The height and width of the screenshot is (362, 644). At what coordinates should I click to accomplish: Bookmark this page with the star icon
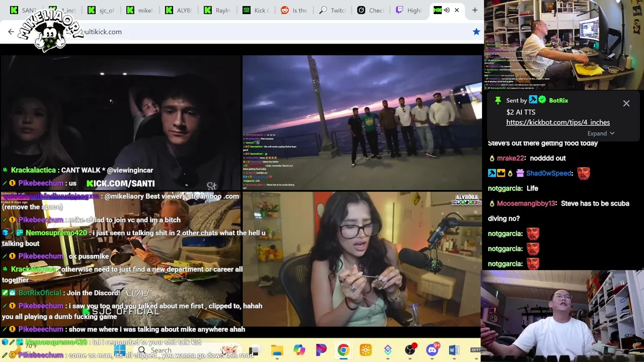(476, 32)
